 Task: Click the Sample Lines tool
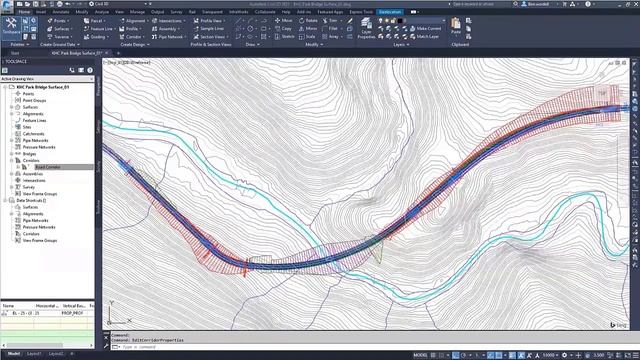209,29
